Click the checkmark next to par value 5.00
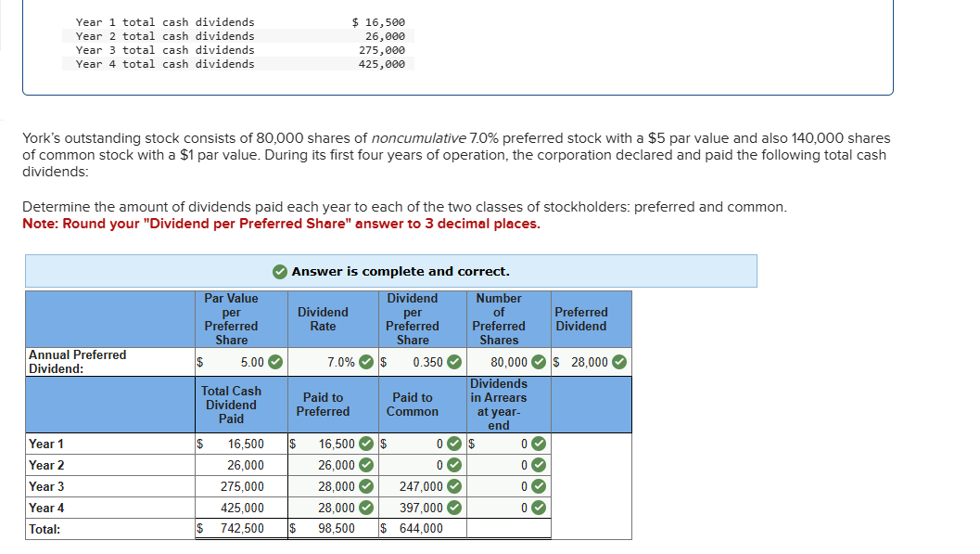The height and width of the screenshot is (554, 980). 275,362
